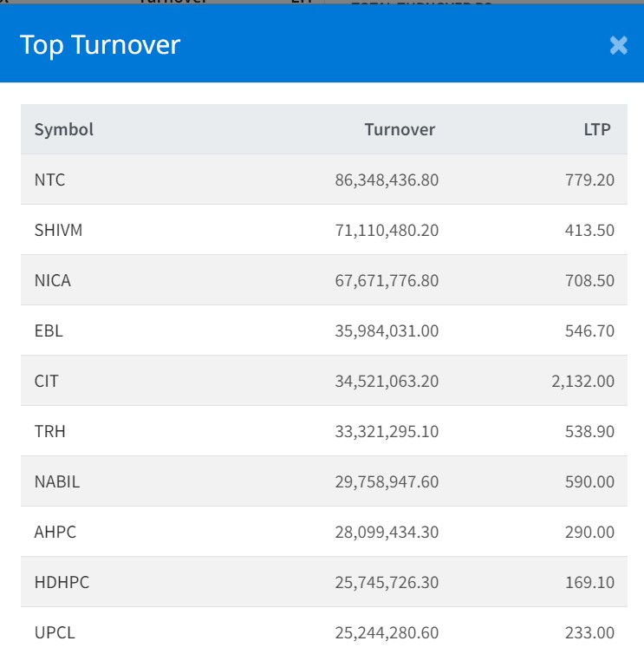Click SHIVM turnover value 71,110,480.20

(387, 231)
